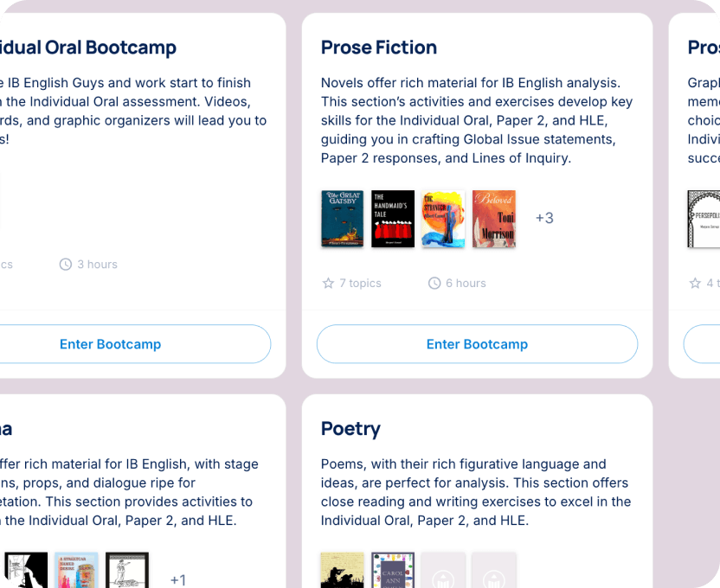Expand the +1 more books in Drama

click(177, 579)
